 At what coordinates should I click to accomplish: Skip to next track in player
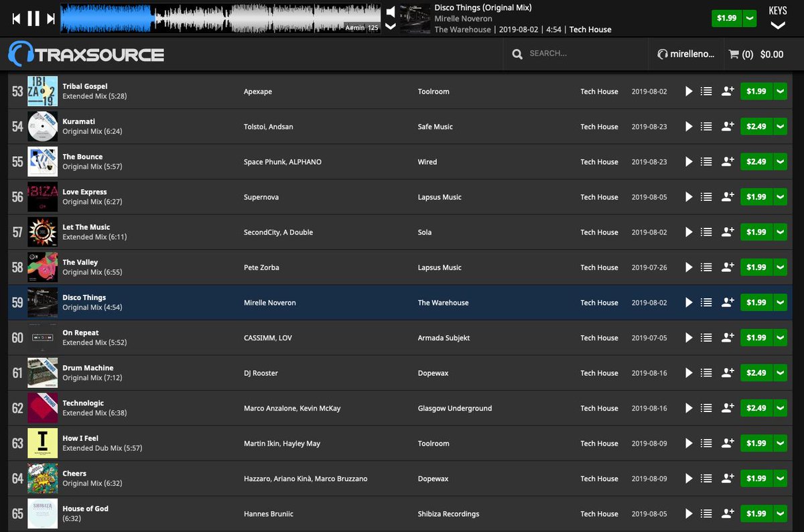[51, 19]
